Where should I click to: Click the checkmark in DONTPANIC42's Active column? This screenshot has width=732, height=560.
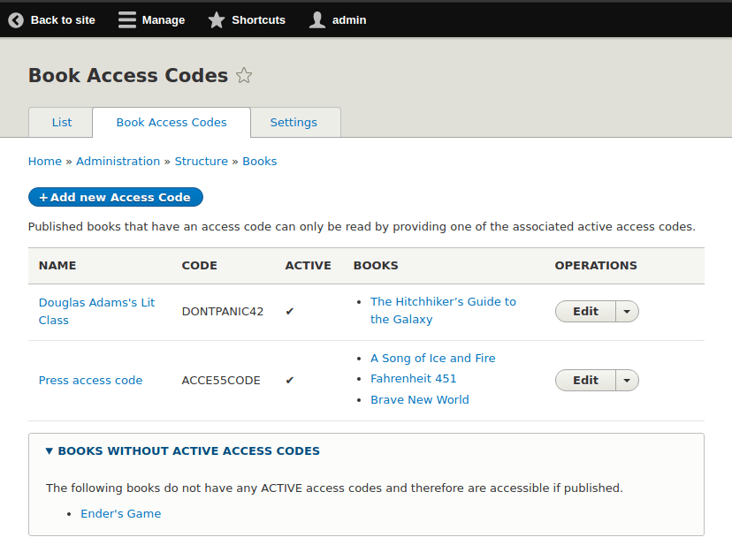pyautogui.click(x=290, y=311)
